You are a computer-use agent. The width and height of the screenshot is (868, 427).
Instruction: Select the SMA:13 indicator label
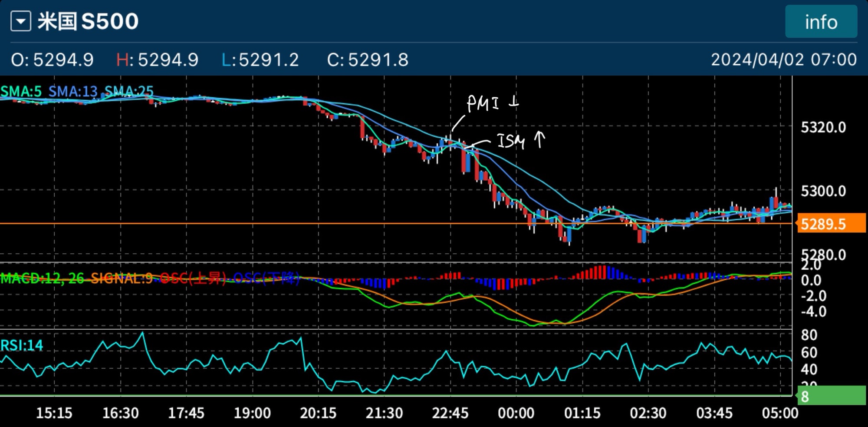tap(73, 91)
